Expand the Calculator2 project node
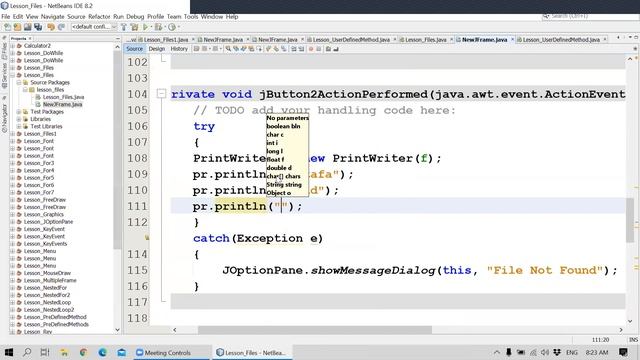640x360 pixels. click(12, 46)
